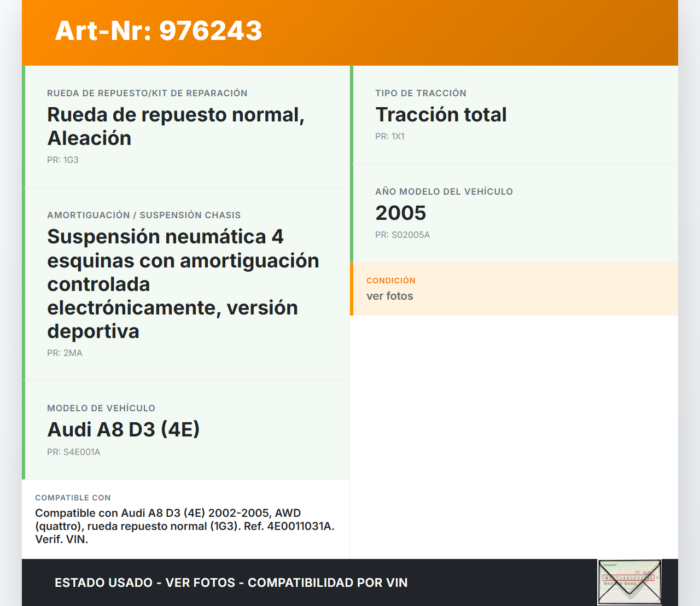This screenshot has height=606, width=700.
Task: Select the 'Rueda de repuesto normal, Aleación' heading
Action: click(176, 126)
